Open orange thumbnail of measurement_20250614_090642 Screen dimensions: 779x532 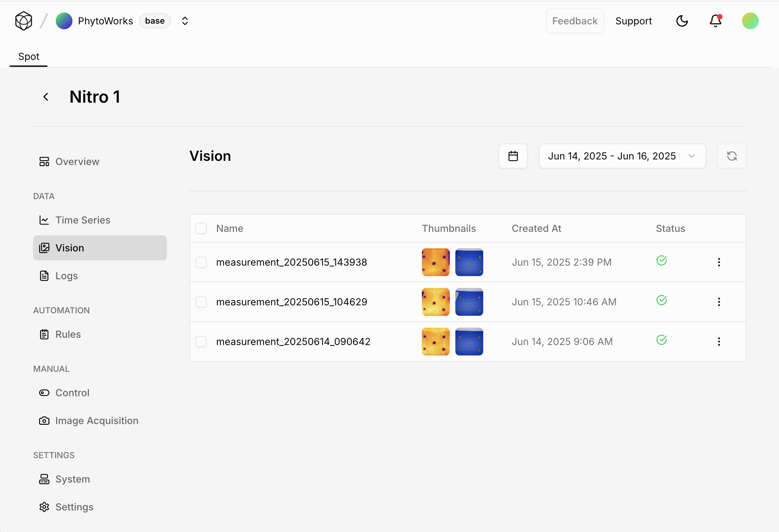(436, 342)
